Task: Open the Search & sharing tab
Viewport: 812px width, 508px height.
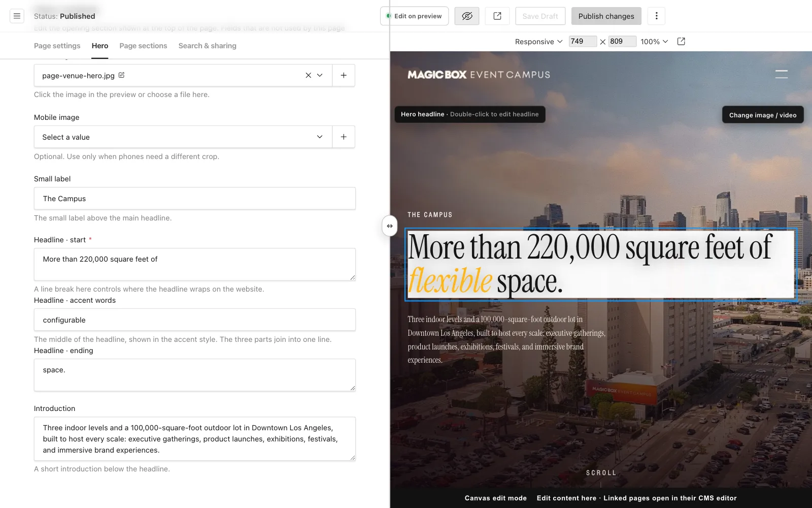Action: point(208,46)
